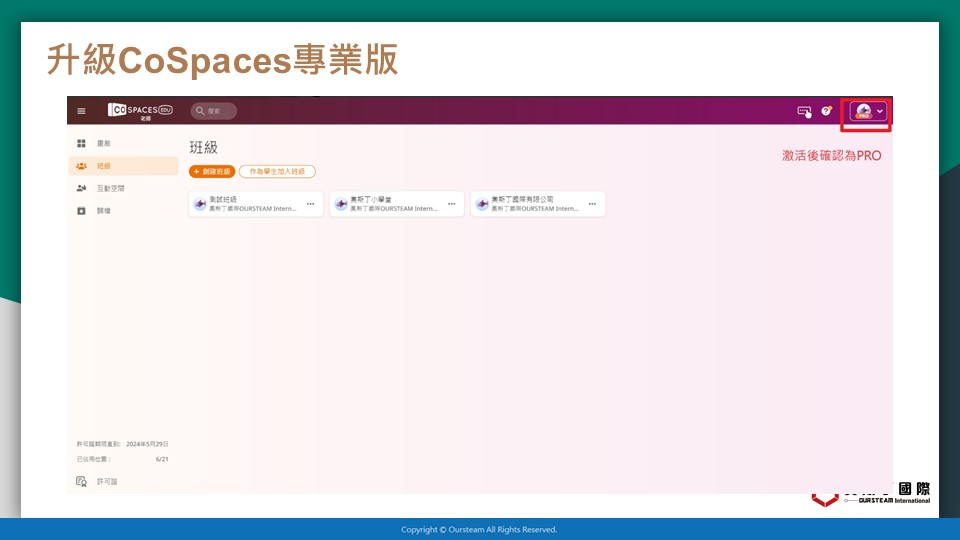
Task: Click the archive box icon in sidebar
Action: 81,211
